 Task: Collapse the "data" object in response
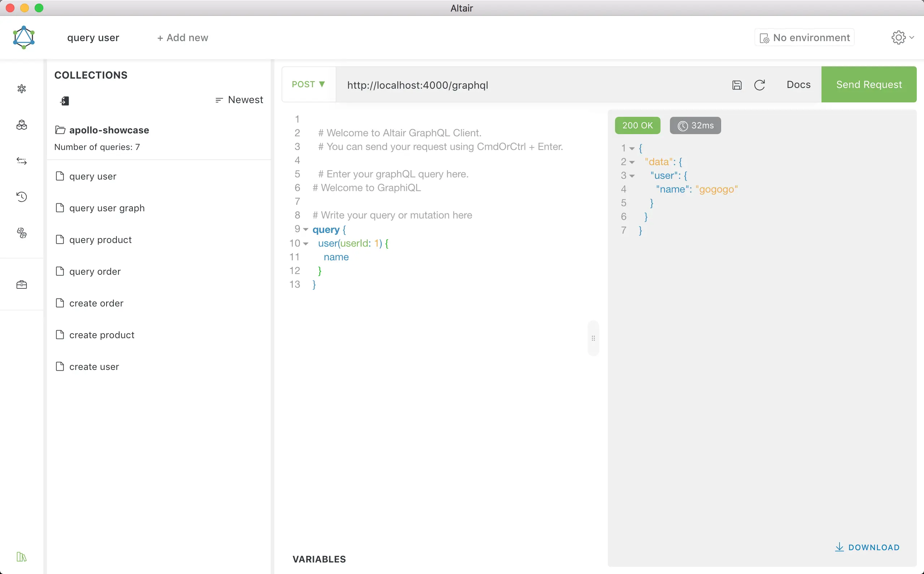point(632,162)
